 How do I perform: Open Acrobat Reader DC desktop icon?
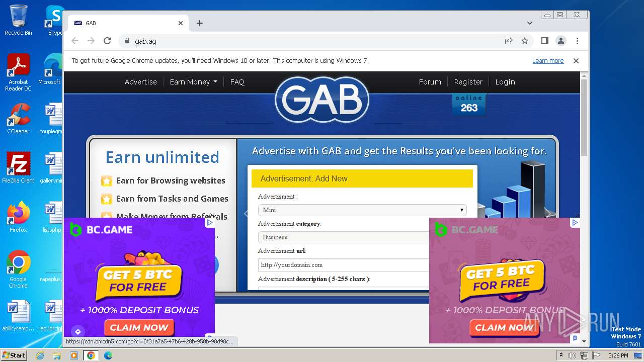click(x=18, y=73)
